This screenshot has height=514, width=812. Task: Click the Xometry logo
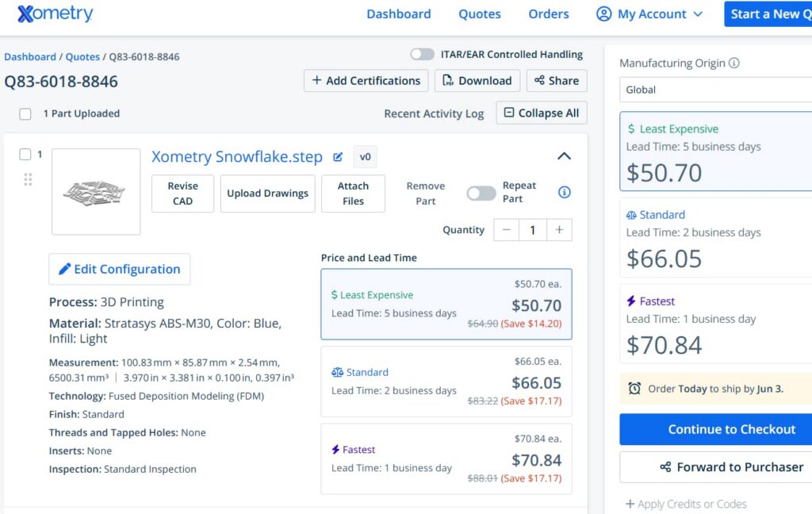point(55,13)
